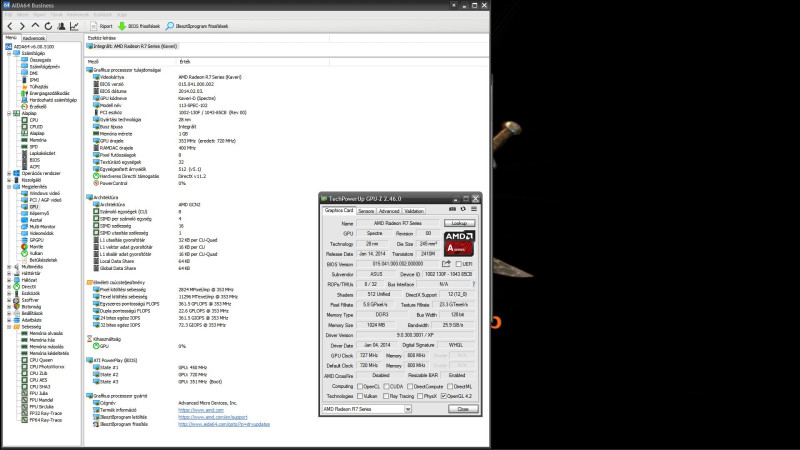Screen dimensions: 800x450
Task: Toggle PhysX checkbox
Action: coord(420,396)
